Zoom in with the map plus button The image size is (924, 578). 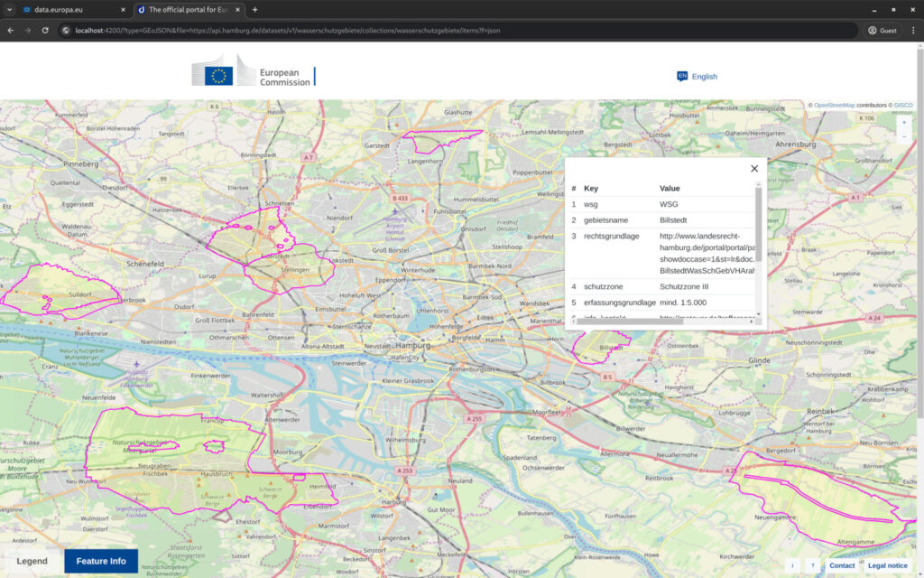point(904,123)
